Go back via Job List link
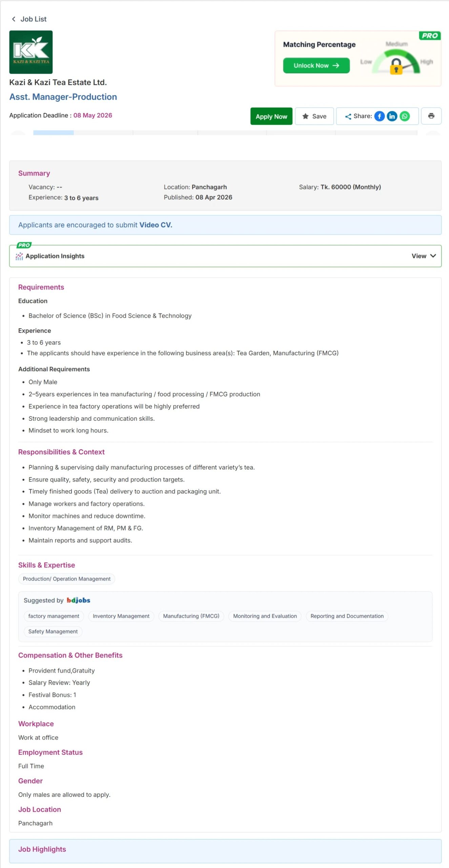449x868 pixels. [x=33, y=19]
